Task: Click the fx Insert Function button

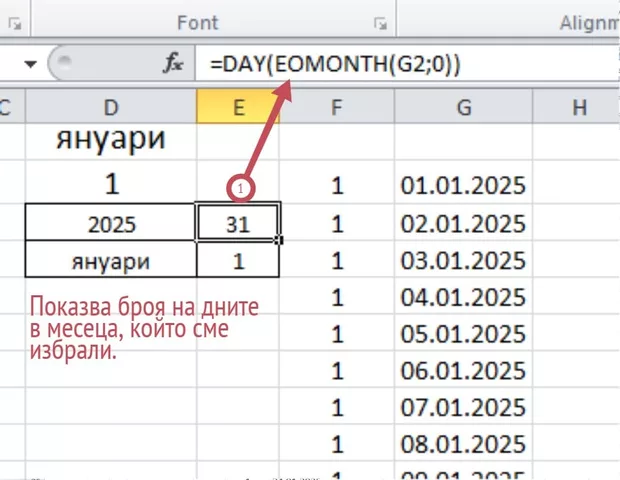Action: 173,63
